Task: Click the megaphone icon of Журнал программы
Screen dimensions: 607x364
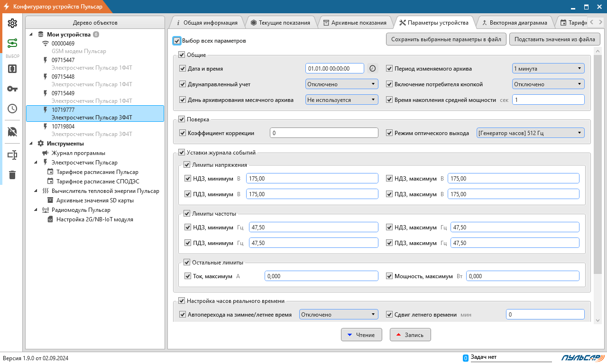Action: click(46, 153)
